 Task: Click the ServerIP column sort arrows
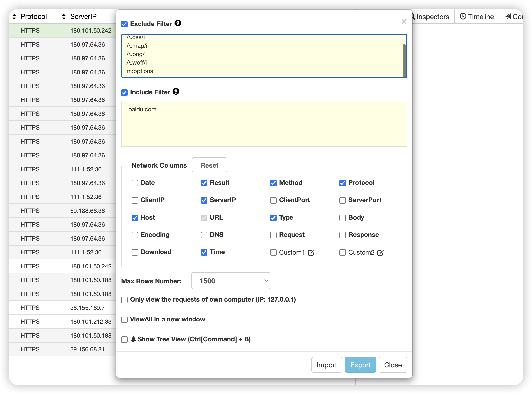64,17
